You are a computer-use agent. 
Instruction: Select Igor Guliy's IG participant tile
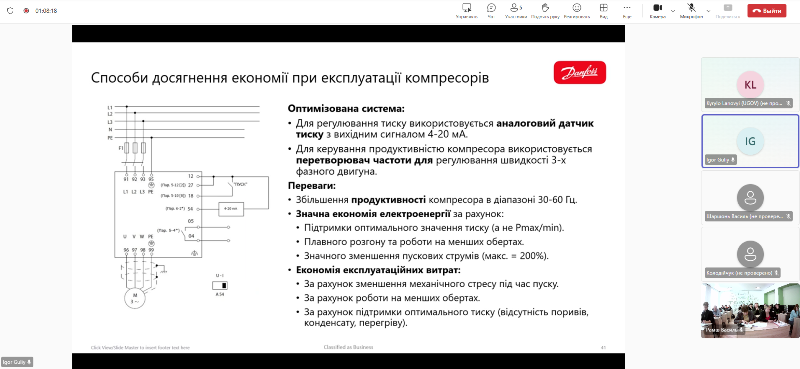pos(750,141)
